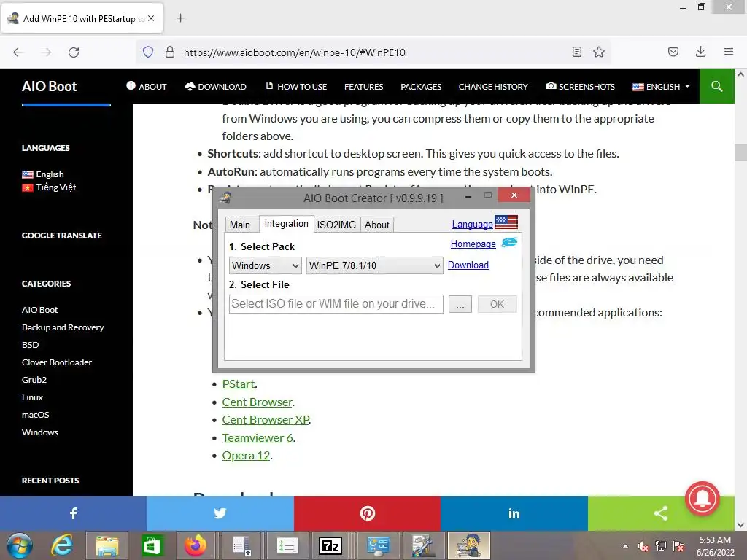Click the URL address bar
Viewport: 747px width, 560px height.
tap(371, 52)
